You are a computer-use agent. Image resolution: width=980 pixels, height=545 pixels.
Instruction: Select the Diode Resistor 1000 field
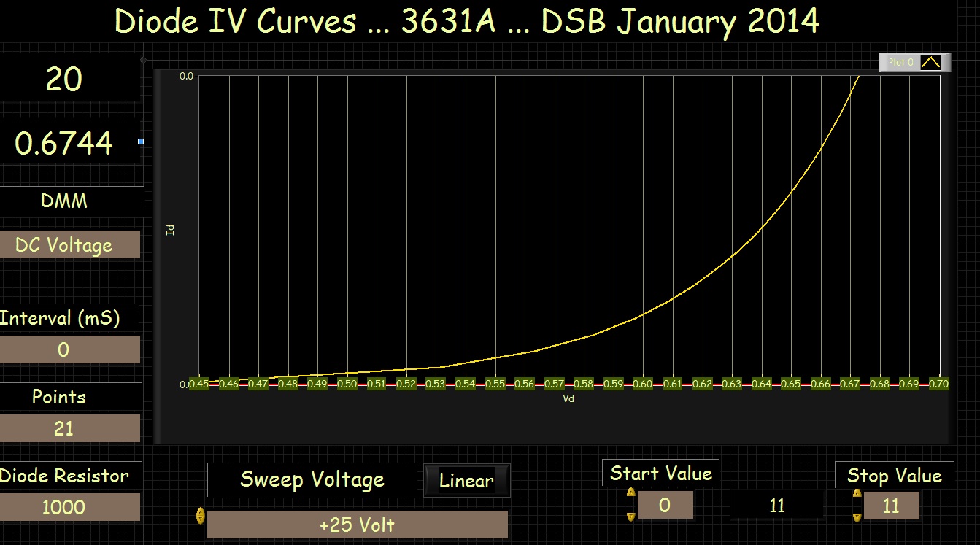coord(69,507)
